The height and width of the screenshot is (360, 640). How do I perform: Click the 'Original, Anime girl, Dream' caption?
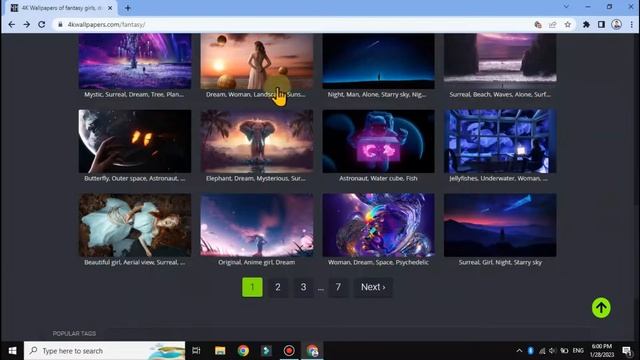[x=257, y=262]
